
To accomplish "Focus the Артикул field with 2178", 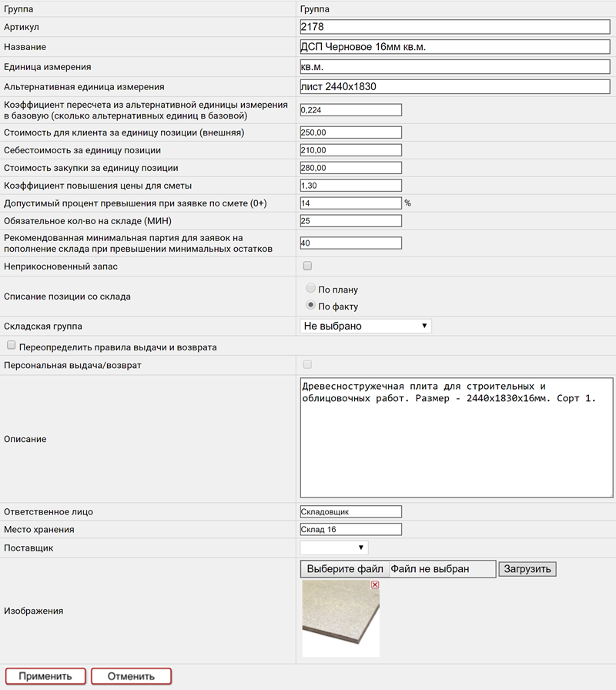I will [454, 27].
